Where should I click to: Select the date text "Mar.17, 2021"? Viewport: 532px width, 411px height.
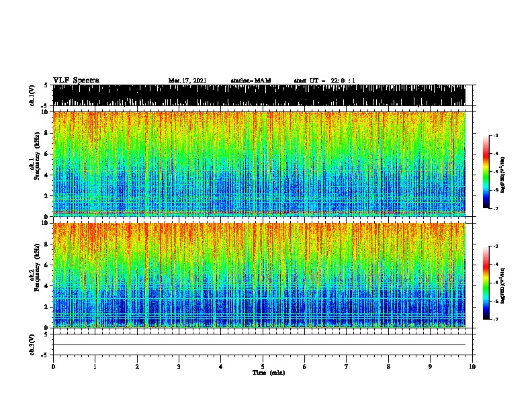click(x=187, y=81)
